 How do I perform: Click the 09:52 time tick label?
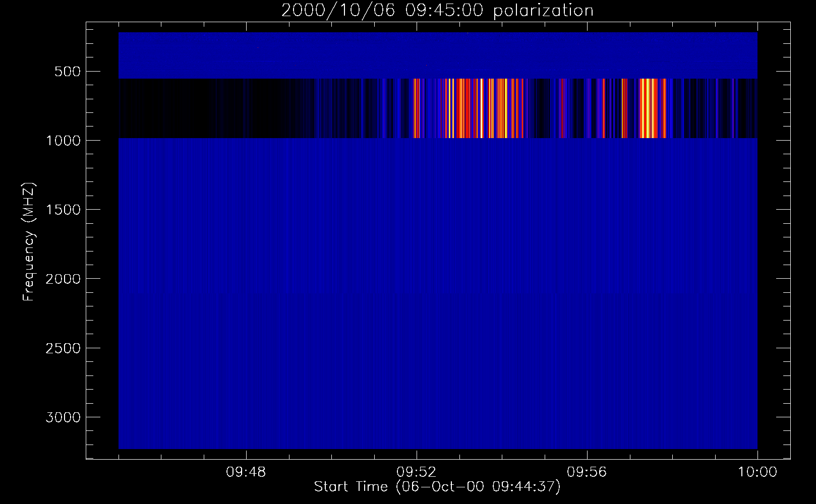coord(417,472)
